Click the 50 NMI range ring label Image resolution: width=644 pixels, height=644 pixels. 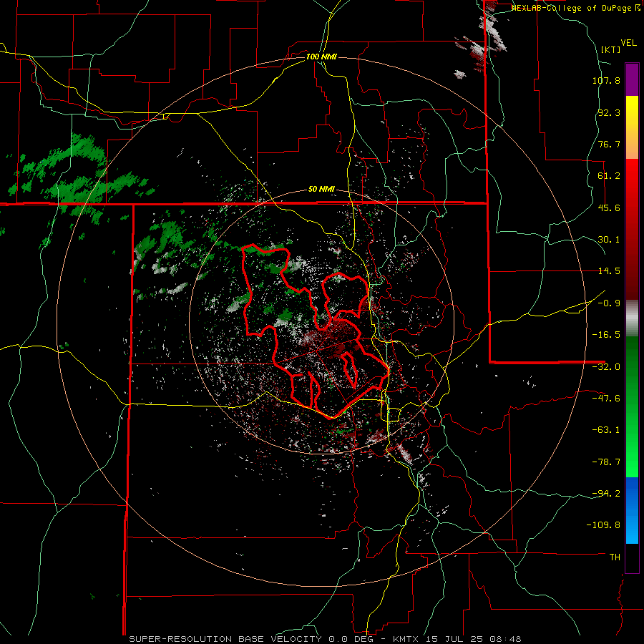click(x=321, y=190)
